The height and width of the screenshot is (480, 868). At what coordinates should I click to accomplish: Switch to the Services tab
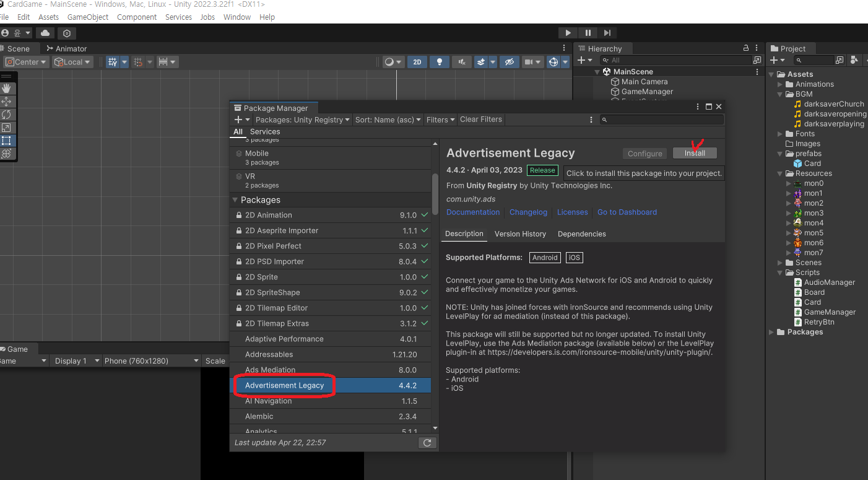point(265,131)
